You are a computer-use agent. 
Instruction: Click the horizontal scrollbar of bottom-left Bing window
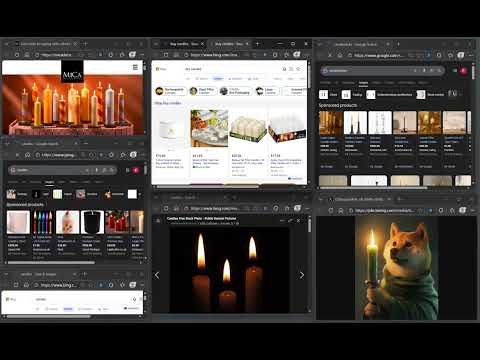[48, 316]
